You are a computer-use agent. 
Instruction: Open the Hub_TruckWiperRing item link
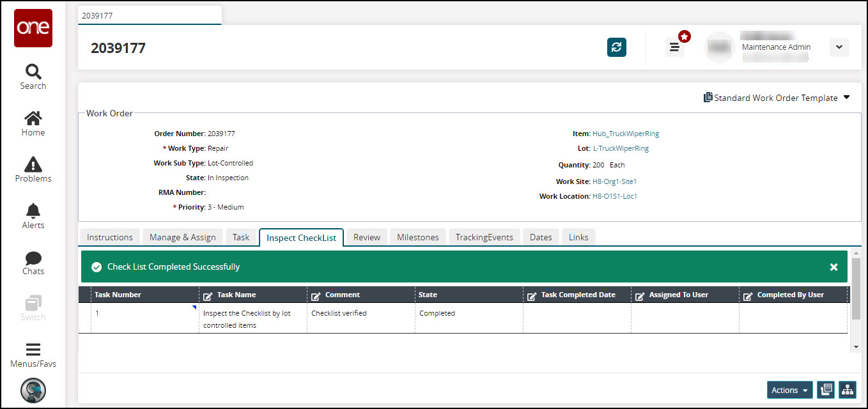tap(625, 134)
